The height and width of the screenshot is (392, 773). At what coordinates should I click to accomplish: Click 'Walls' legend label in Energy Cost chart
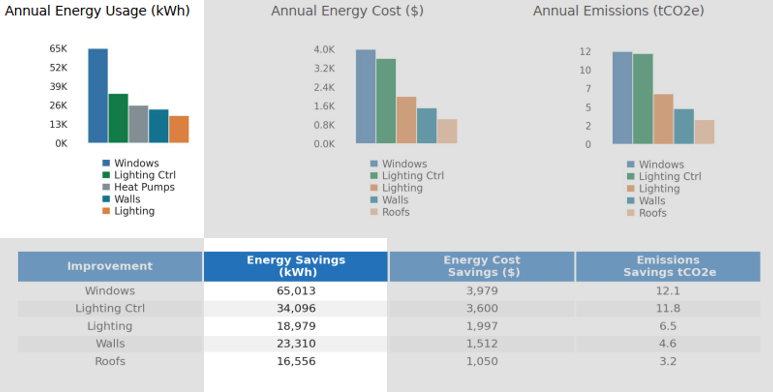coord(395,200)
